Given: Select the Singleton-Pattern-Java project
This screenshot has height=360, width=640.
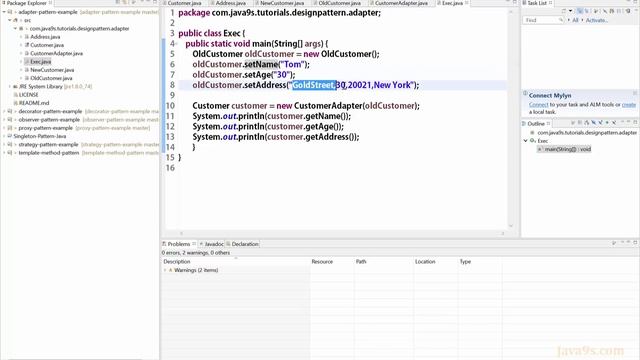Looking at the screenshot, I should [40, 136].
